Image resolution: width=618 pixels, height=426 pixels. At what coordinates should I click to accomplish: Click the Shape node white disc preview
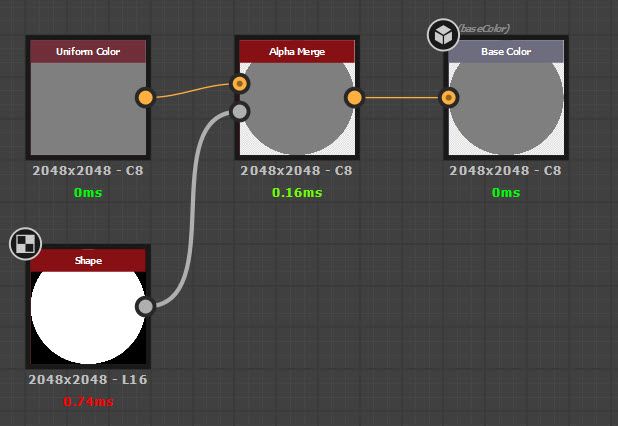pos(88,318)
